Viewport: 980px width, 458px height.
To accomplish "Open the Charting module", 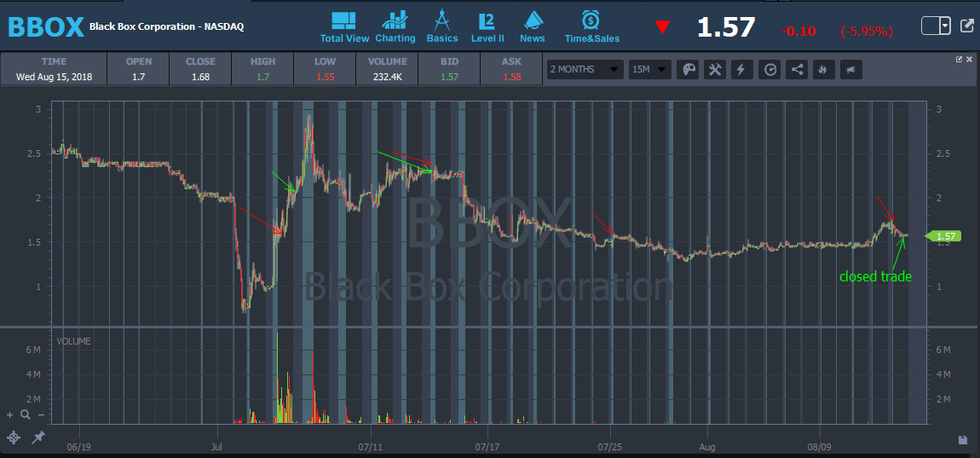I will click(395, 27).
